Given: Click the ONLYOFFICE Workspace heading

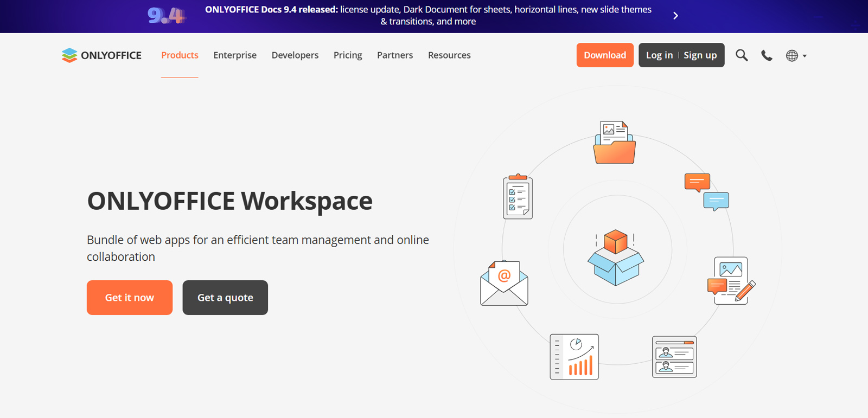Looking at the screenshot, I should point(230,201).
